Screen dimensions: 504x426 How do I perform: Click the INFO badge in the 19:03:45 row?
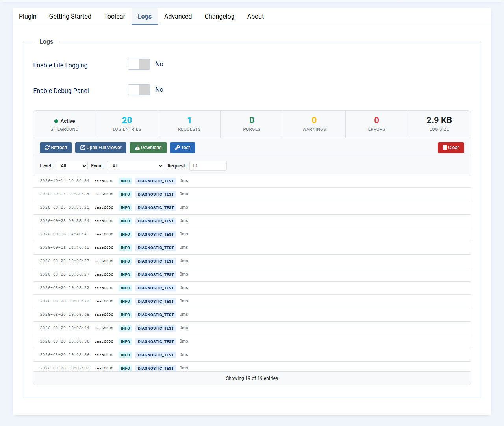coord(125,315)
